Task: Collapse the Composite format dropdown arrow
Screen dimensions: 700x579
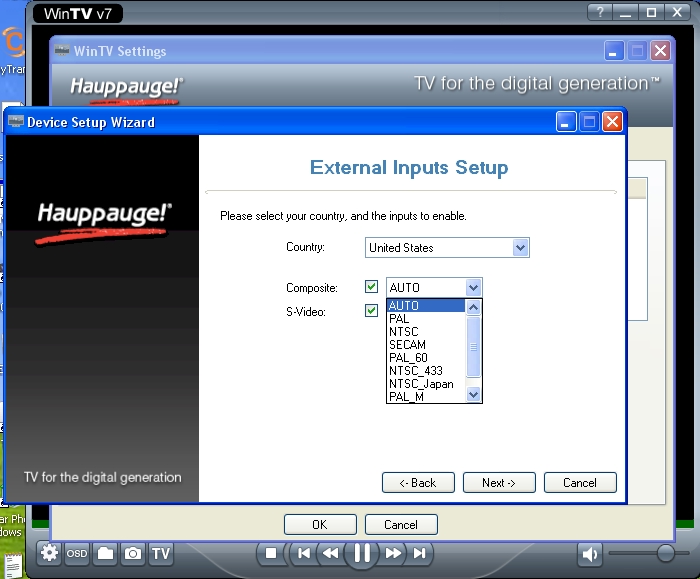Action: pyautogui.click(x=473, y=287)
